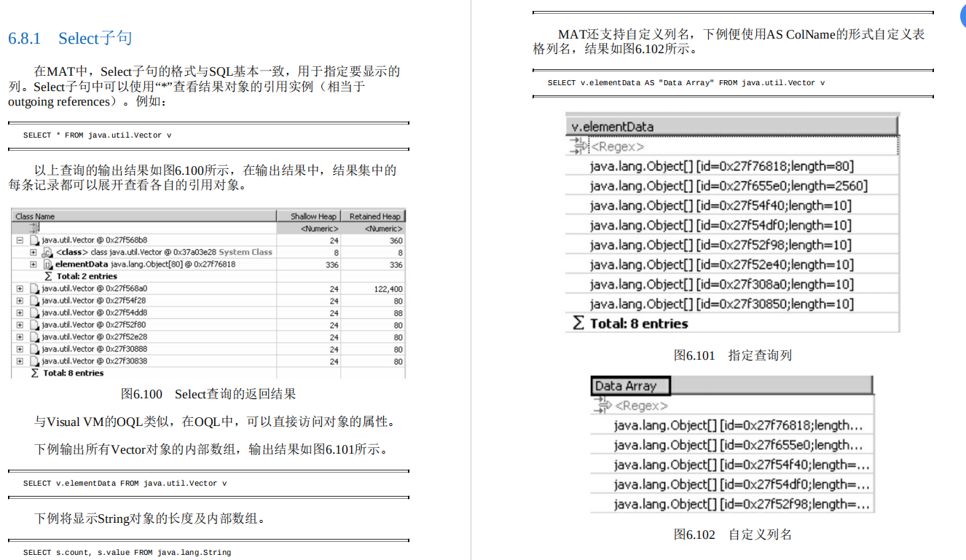The image size is (966, 560).
Task: Click filter icon under Class Name header
Action: pyautogui.click(x=34, y=228)
